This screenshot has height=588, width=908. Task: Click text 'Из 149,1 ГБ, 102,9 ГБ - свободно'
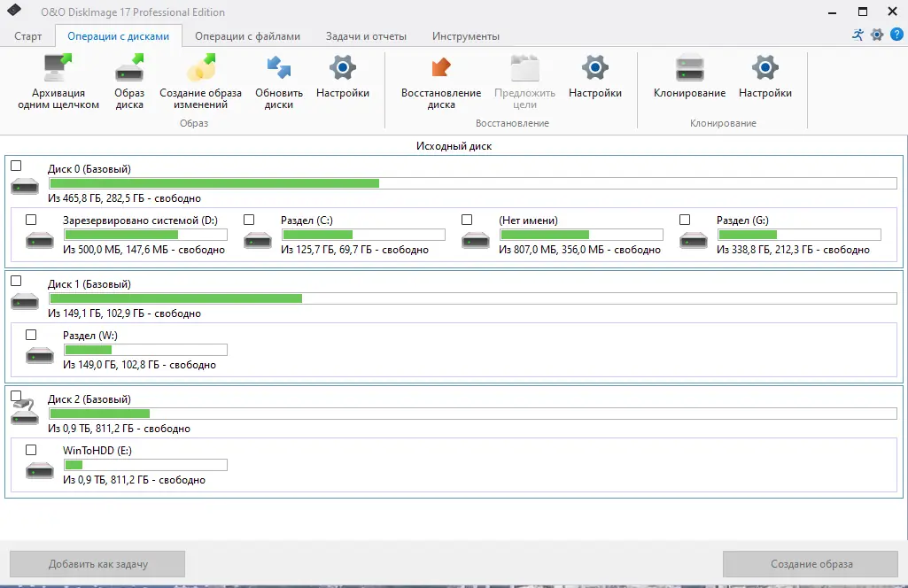coord(125,313)
